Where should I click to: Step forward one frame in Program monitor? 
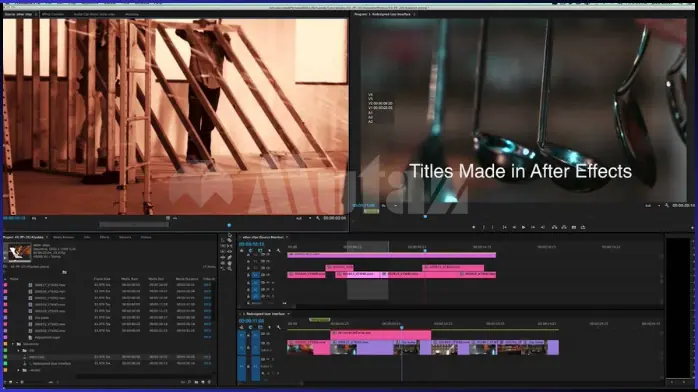(x=533, y=227)
